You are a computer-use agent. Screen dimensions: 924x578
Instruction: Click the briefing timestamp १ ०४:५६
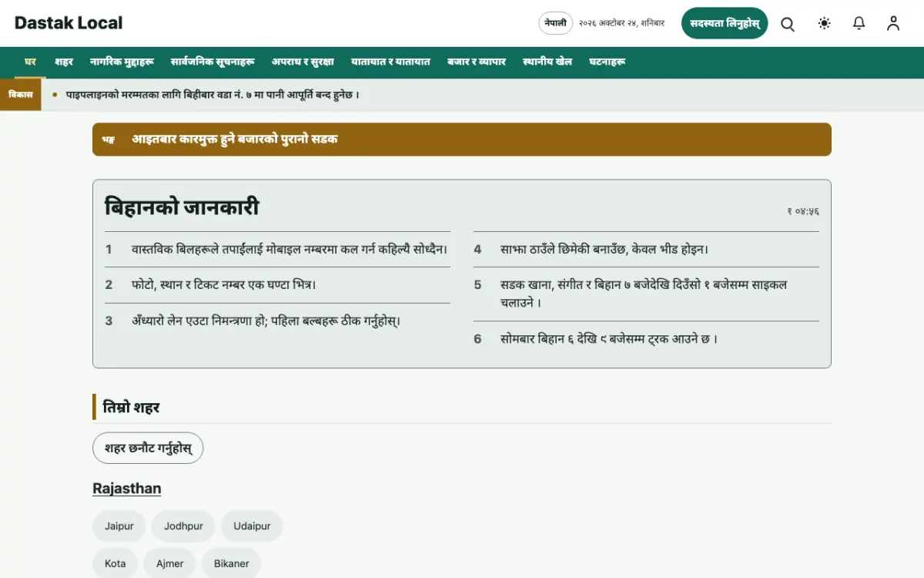(803, 211)
